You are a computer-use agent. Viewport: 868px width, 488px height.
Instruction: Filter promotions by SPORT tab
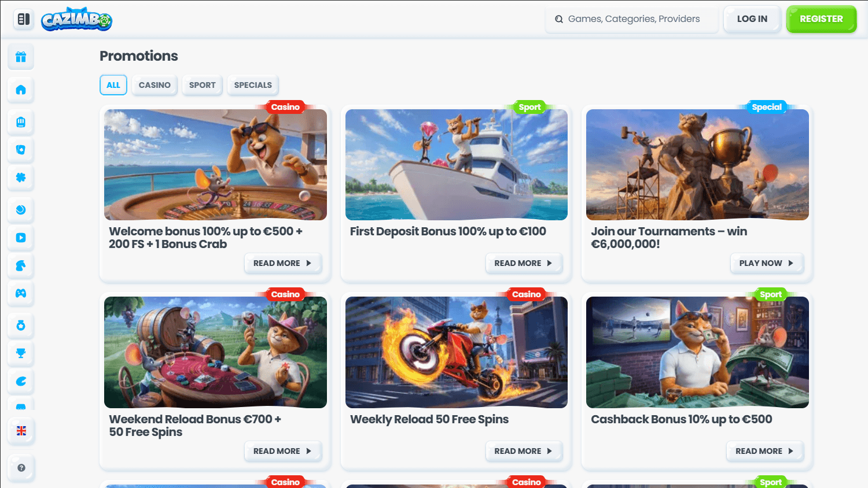[203, 85]
